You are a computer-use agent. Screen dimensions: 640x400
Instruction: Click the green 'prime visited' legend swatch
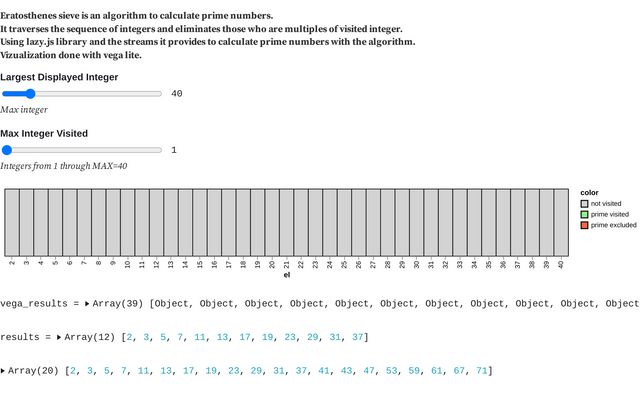point(584,214)
